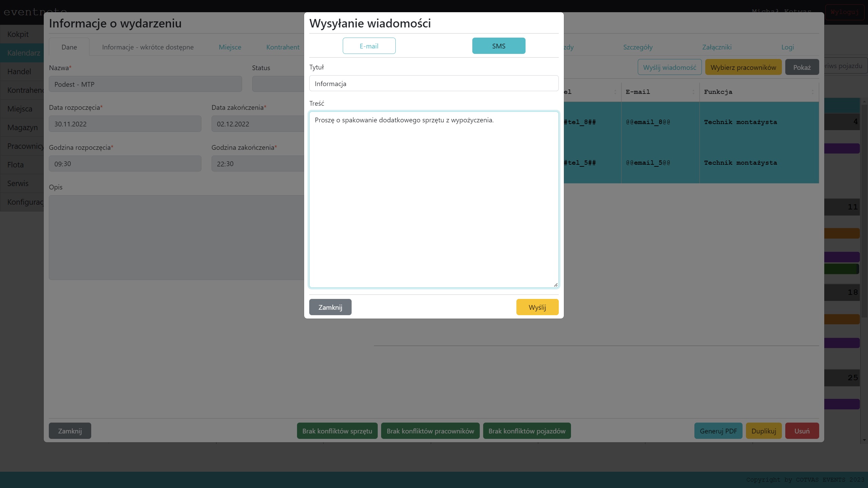The image size is (868, 488).
Task: Close the Wysyłanie wiadomości dialog with Zamknij
Action: pyautogui.click(x=330, y=307)
